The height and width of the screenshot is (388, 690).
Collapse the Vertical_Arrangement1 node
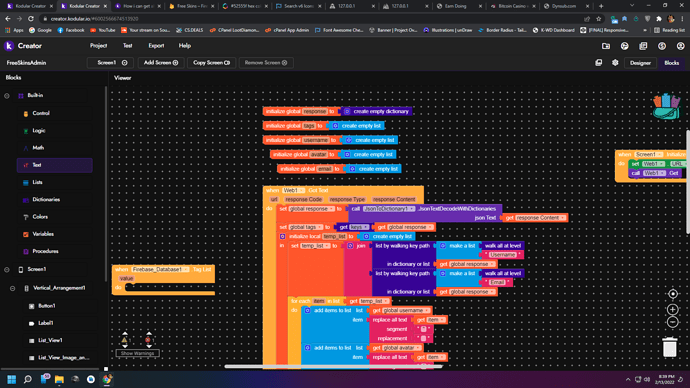12,289
